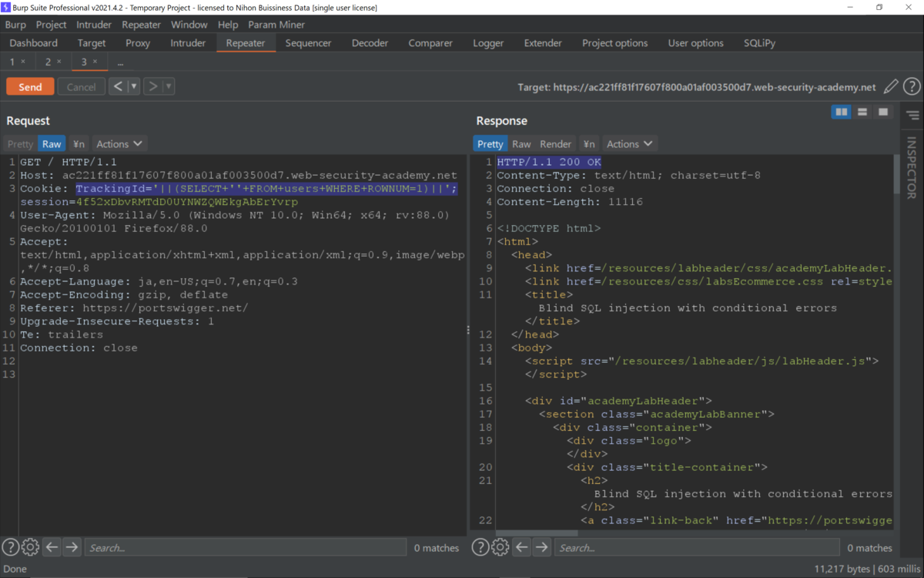Image resolution: width=924 pixels, height=578 pixels.
Task: Open the Inspector panel menu icon
Action: 912,116
